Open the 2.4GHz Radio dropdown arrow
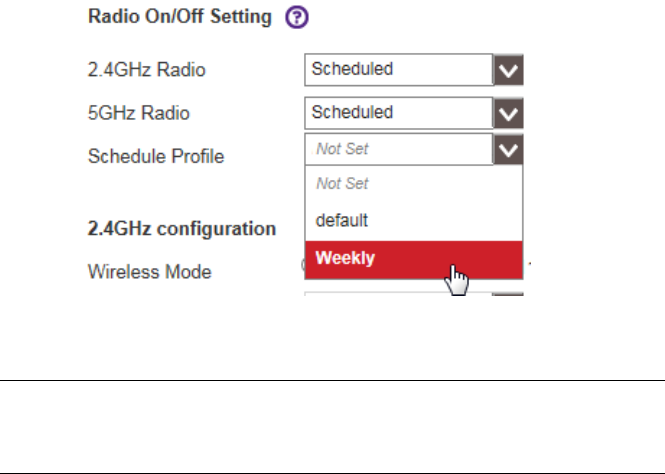 coord(509,70)
